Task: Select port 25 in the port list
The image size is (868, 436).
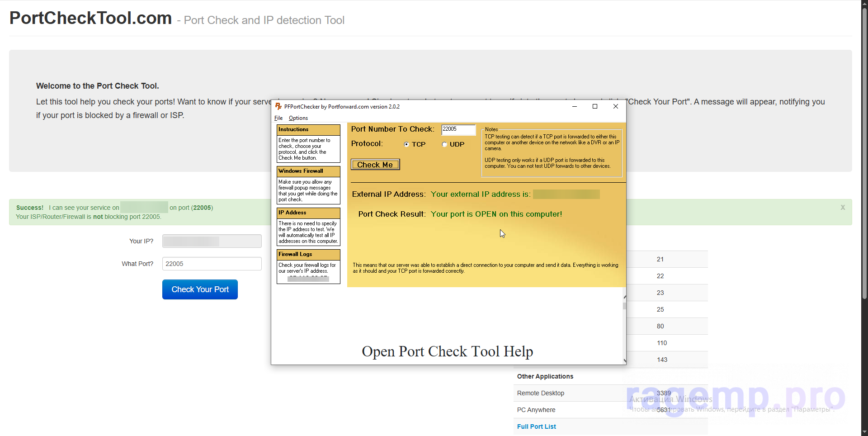Action: pos(660,309)
